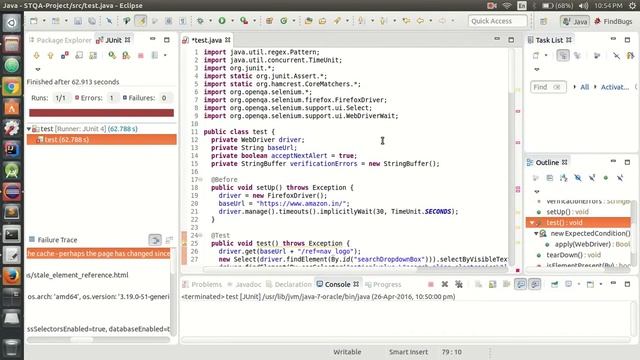Open the Progress tab

383,284
